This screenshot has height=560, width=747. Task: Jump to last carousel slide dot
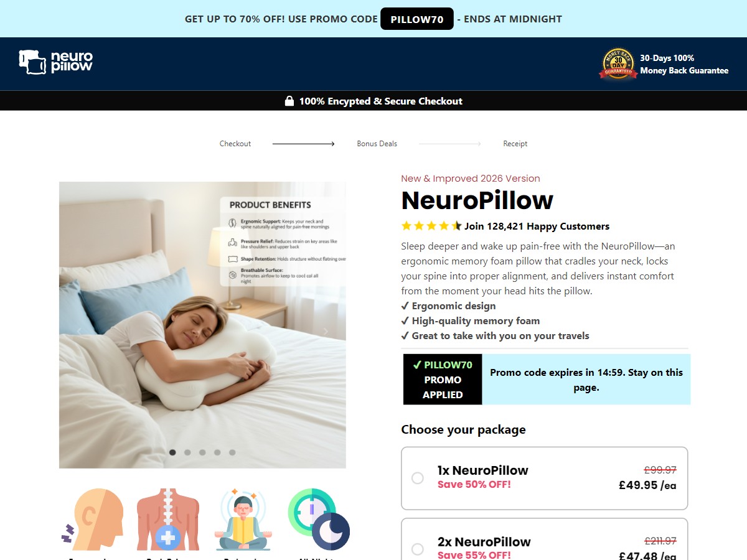(232, 452)
